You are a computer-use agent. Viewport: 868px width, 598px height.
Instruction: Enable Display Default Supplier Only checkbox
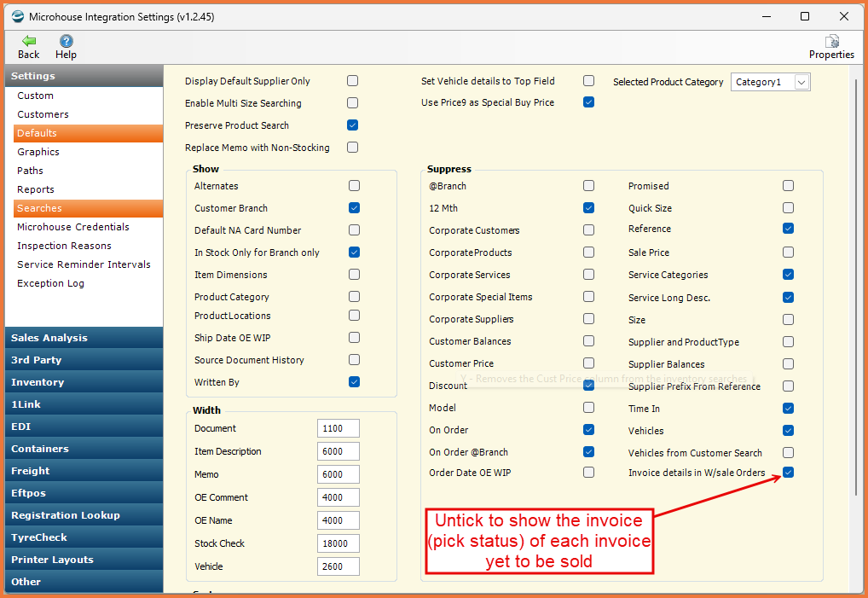353,81
